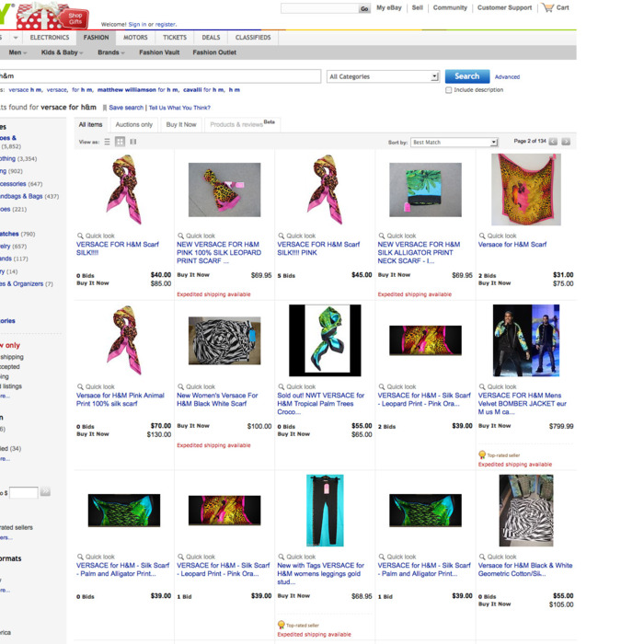Filter by Handbags & Bags category
This screenshot has width=644, height=644.
[x=20, y=196]
